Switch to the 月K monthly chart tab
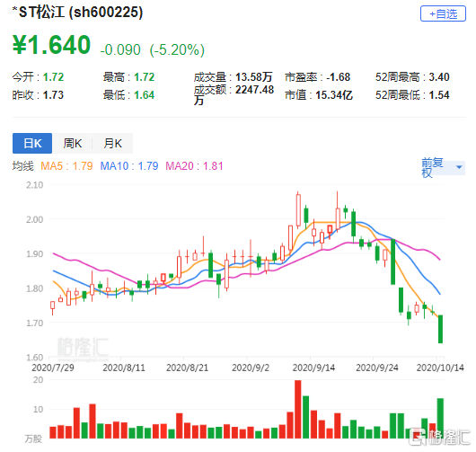 tap(112, 144)
